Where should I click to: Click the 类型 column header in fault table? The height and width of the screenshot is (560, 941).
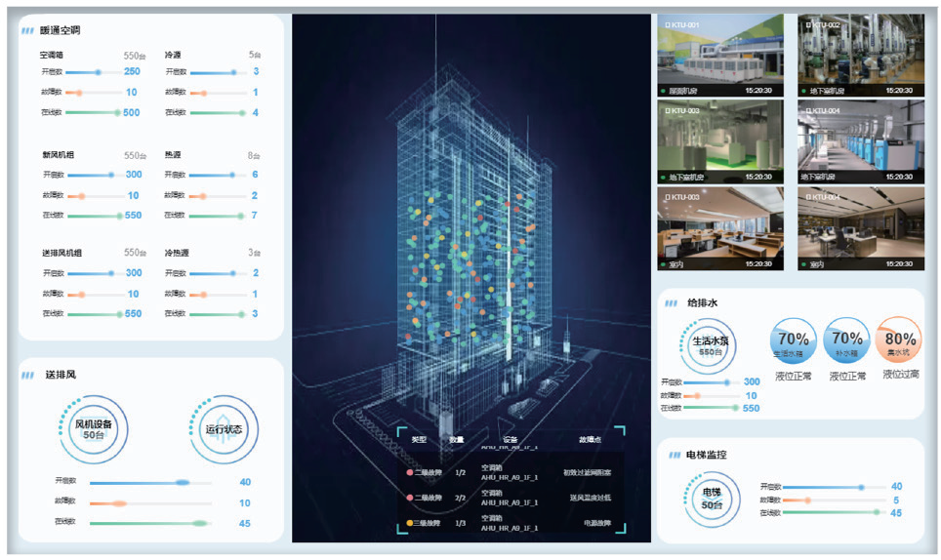[419, 440]
